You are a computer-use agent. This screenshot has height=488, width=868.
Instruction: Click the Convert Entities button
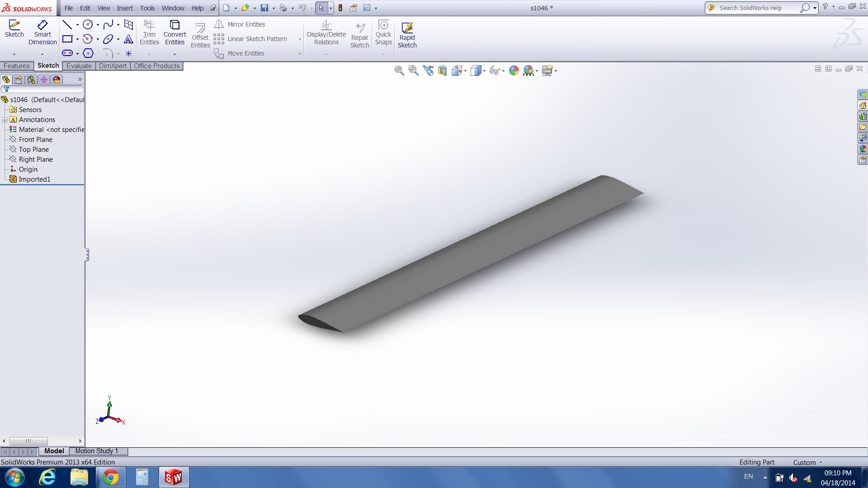[175, 32]
